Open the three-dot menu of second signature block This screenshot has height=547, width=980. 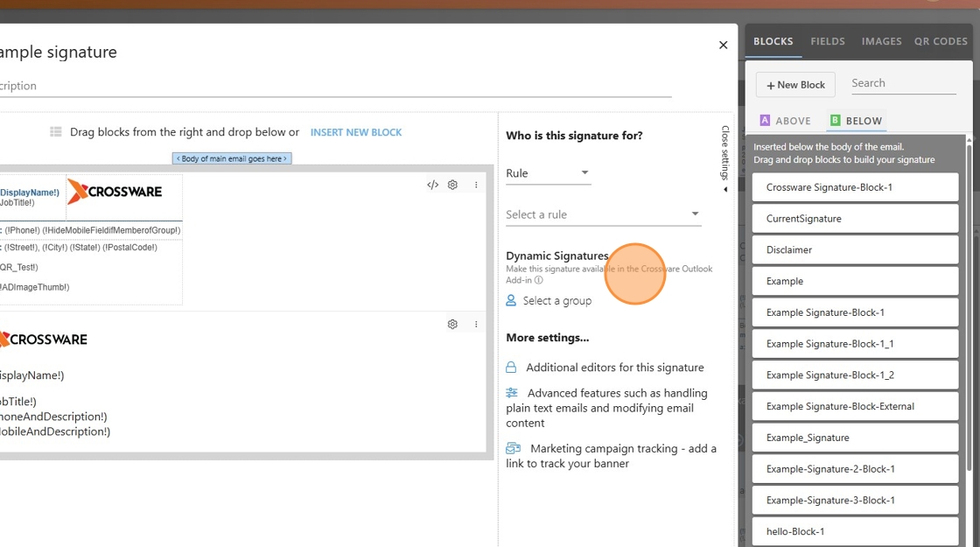tap(476, 325)
